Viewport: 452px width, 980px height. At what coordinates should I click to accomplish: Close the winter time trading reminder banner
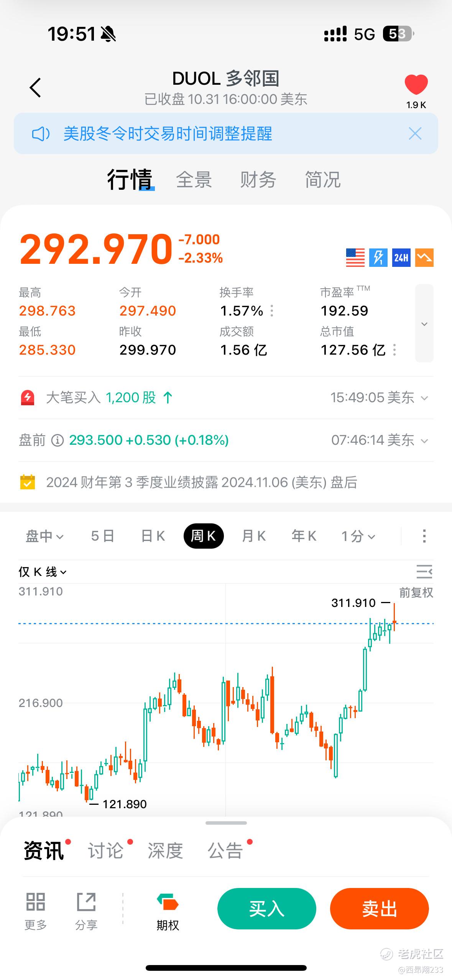click(x=415, y=133)
